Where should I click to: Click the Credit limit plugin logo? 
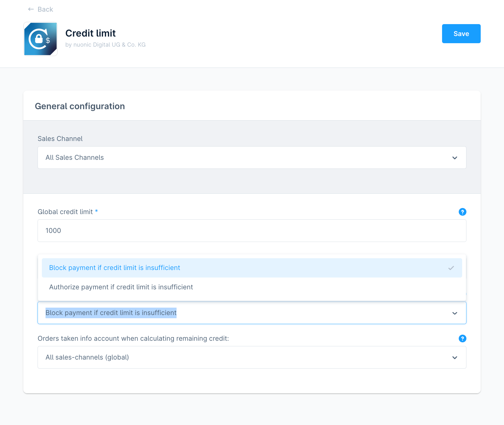pyautogui.click(x=40, y=39)
